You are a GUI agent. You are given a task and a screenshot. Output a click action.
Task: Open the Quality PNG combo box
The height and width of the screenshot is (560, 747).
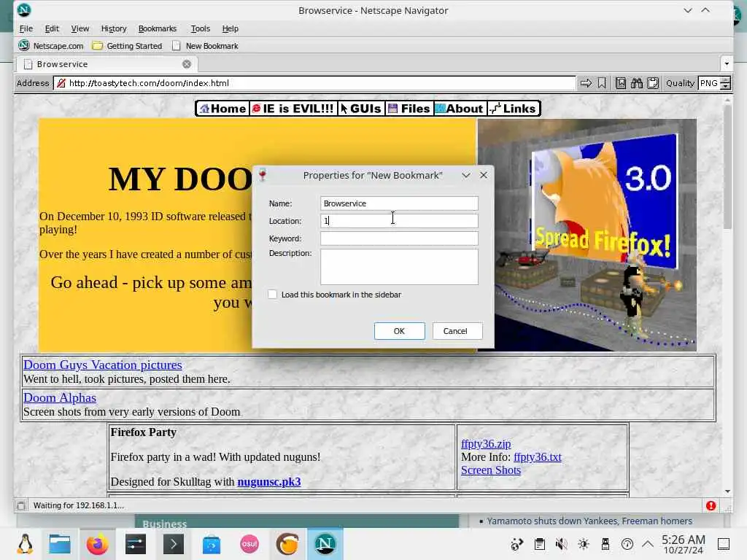coord(709,83)
